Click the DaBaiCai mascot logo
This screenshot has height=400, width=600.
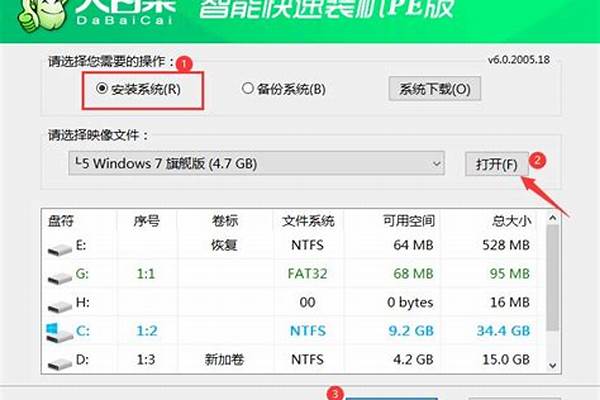click(42, 16)
